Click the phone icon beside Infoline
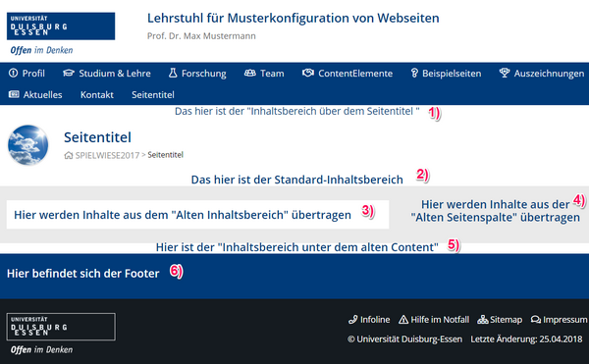 [x=352, y=319]
